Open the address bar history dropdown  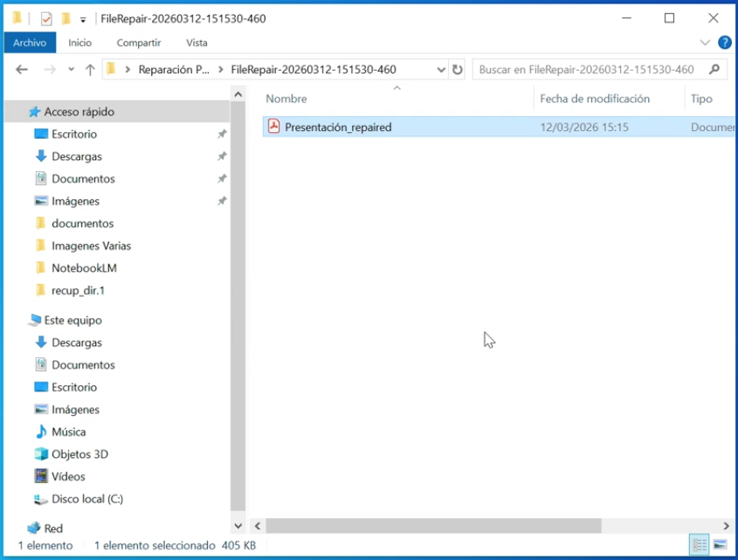440,70
